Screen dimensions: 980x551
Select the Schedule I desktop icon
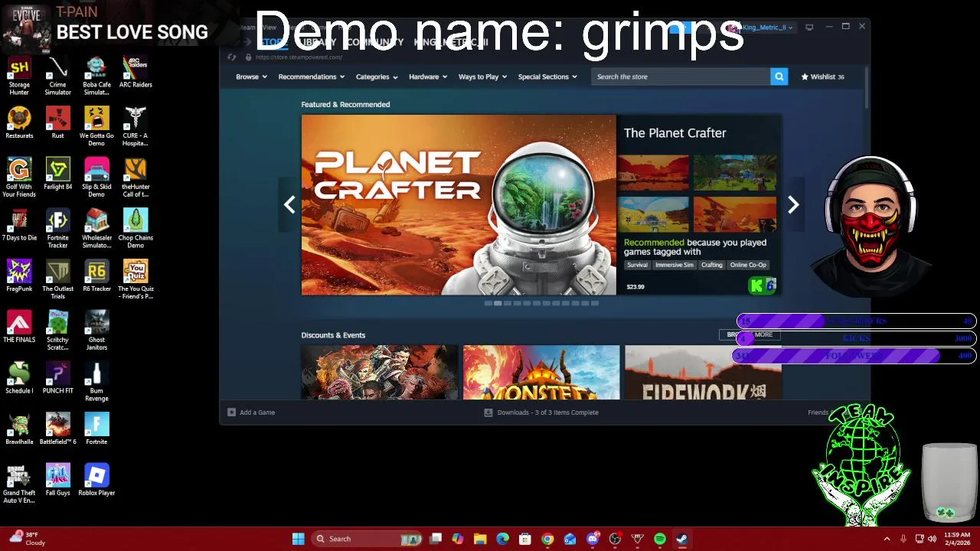tap(19, 378)
